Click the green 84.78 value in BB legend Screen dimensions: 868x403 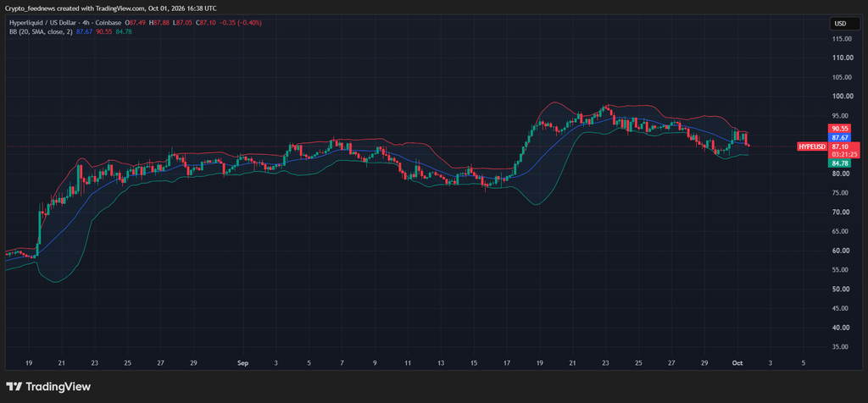(x=124, y=32)
